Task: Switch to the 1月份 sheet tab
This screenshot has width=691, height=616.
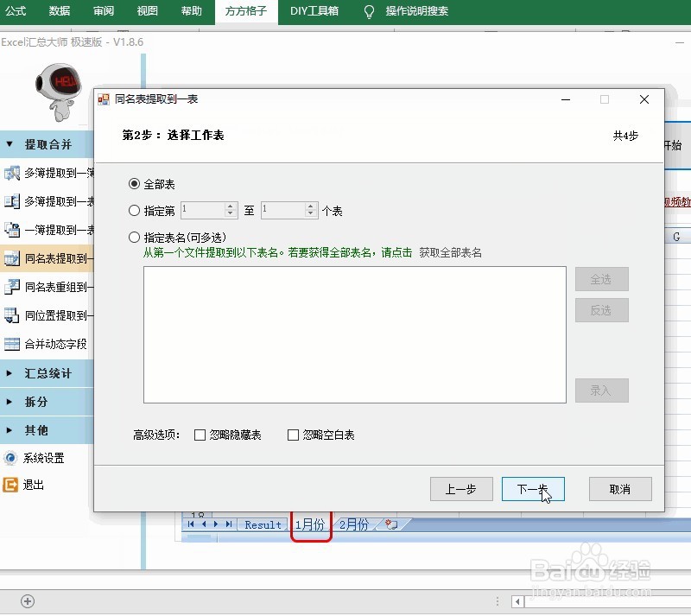Action: coord(310,524)
